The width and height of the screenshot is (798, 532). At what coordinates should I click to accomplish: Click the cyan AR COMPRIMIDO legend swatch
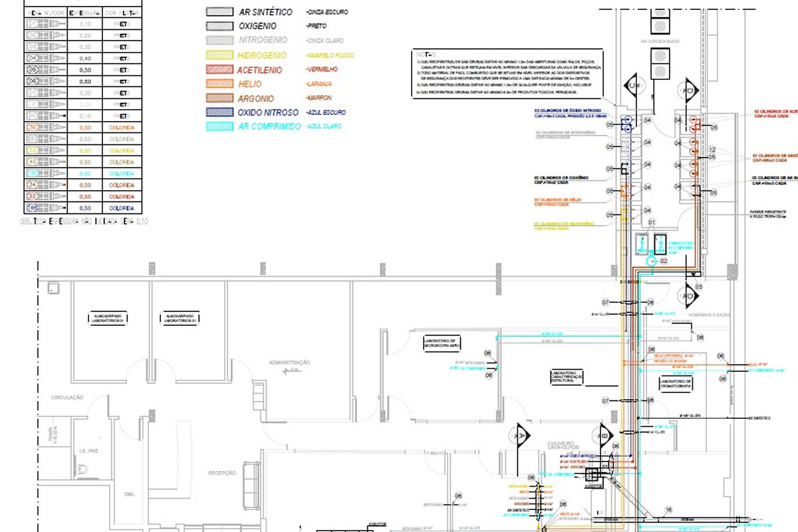click(218, 126)
